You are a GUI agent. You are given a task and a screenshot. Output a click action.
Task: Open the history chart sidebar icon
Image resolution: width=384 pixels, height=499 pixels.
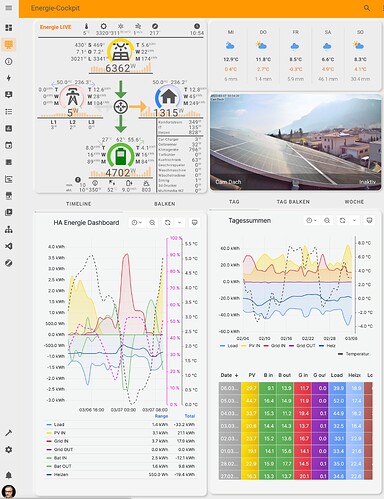9,179
